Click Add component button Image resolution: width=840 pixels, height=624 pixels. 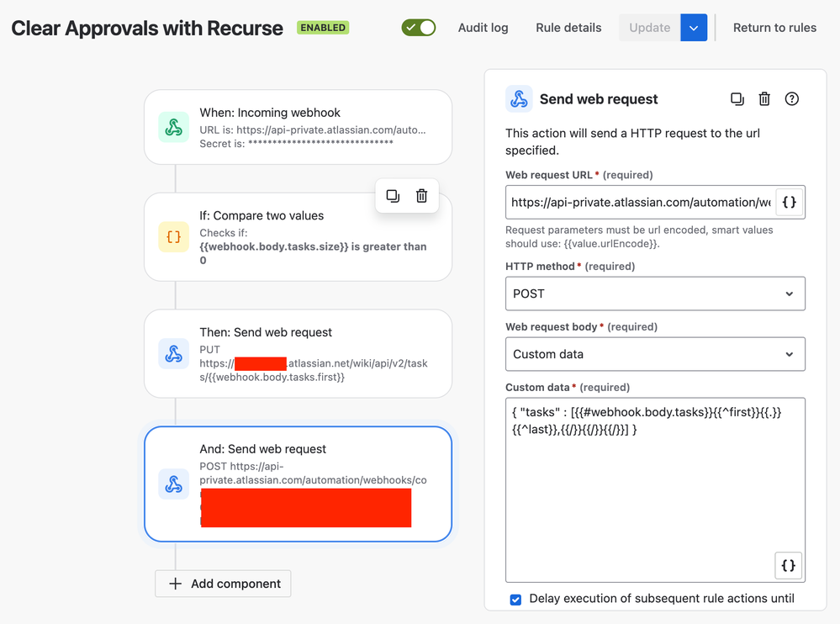coord(223,584)
